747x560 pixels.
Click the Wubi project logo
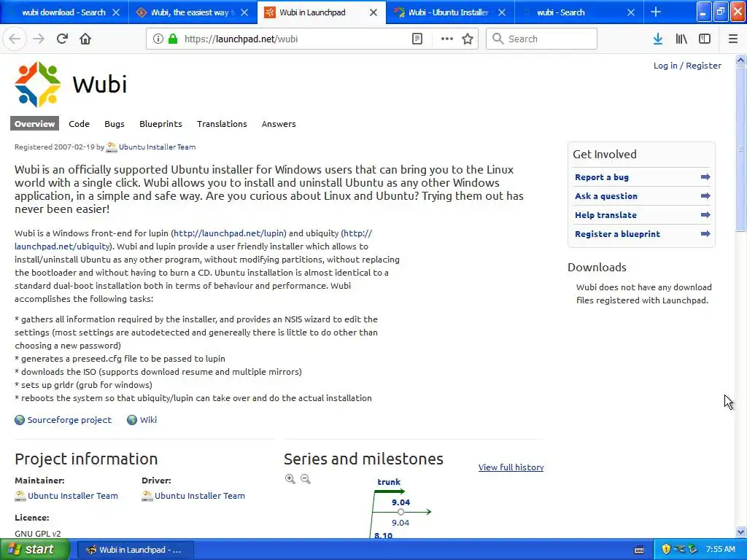pos(38,85)
